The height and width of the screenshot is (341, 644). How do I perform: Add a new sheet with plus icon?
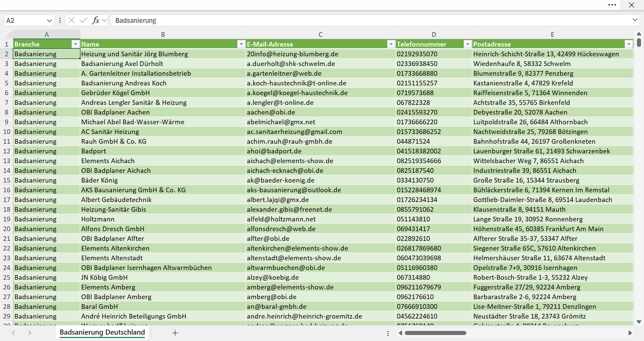(x=175, y=333)
